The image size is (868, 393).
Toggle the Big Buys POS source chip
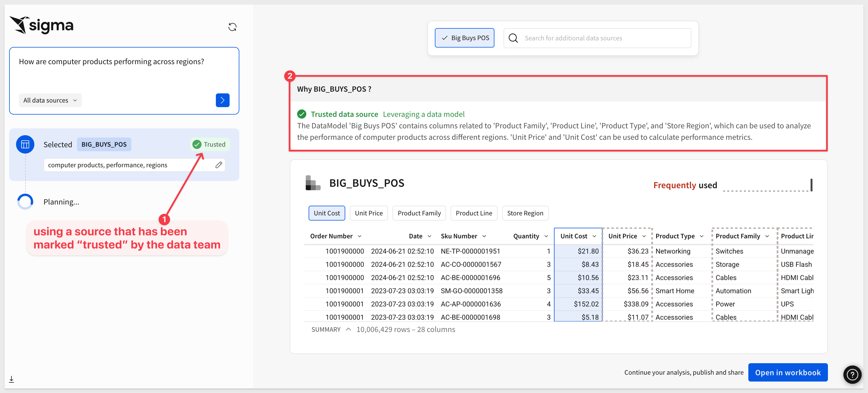(x=464, y=38)
